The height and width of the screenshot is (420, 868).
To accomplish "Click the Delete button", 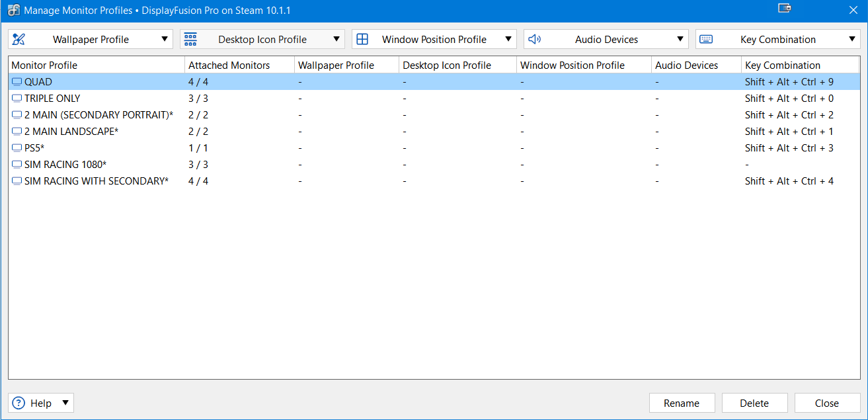I will [x=754, y=403].
